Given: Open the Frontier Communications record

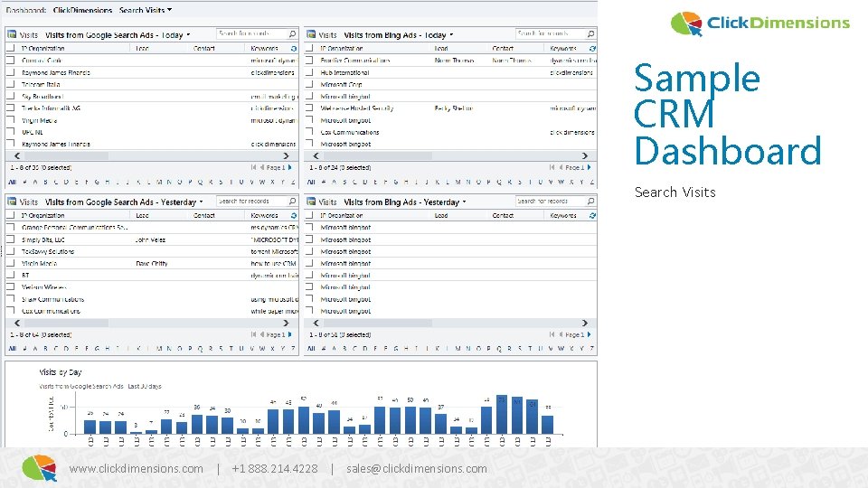Looking at the screenshot, I should [x=354, y=61].
